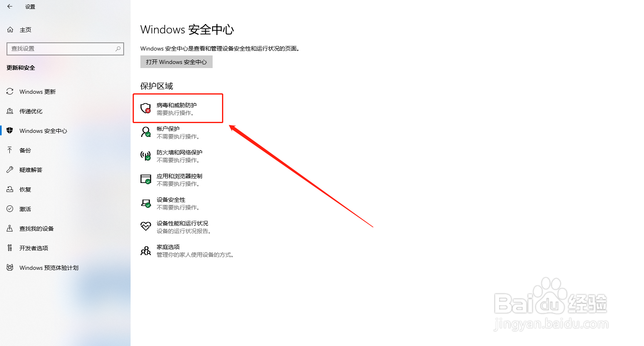Click the Recovery icon in sidebar
Screen dimensions: 644x346
tap(10, 189)
